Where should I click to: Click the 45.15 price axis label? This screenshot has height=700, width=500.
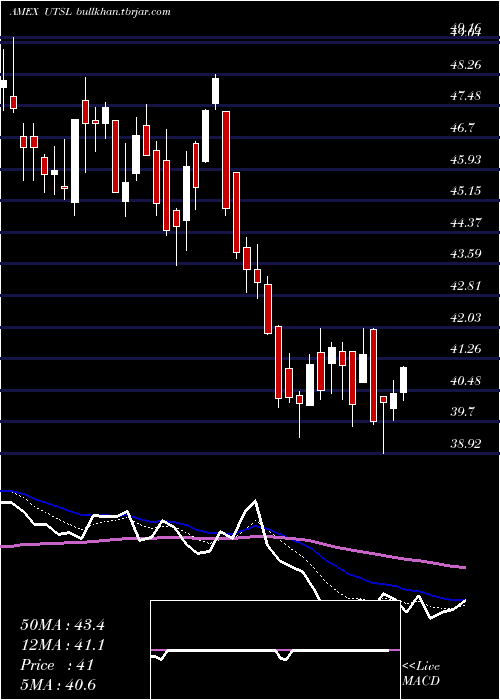click(x=466, y=191)
